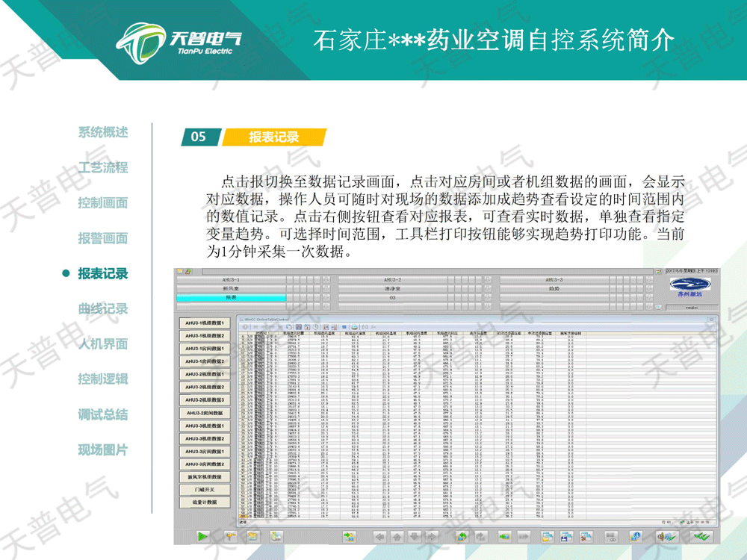The height and width of the screenshot is (560, 747).
Task: Click the horn acknowledge icon with checkmark
Action: [667, 537]
